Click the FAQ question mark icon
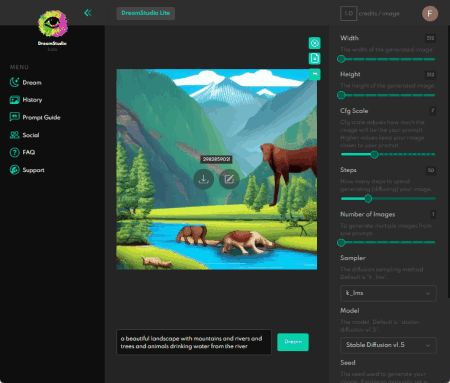Viewport: 450px width, 383px height. pyautogui.click(x=14, y=152)
